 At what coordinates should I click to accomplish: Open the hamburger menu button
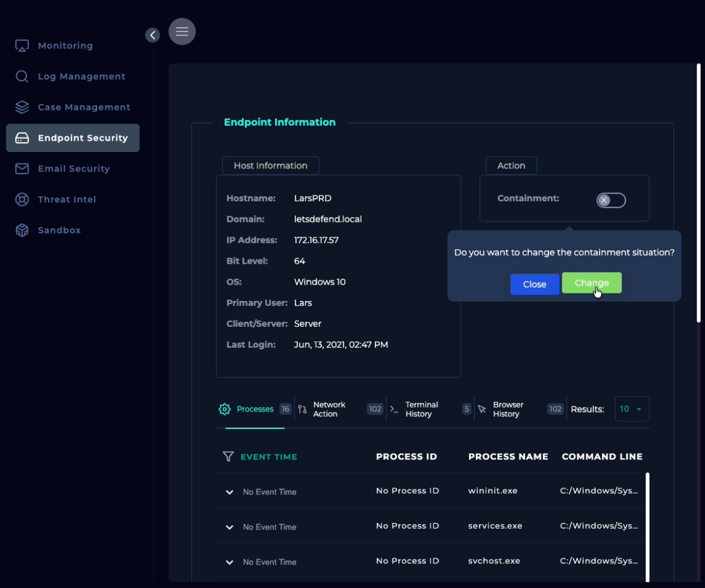182,32
